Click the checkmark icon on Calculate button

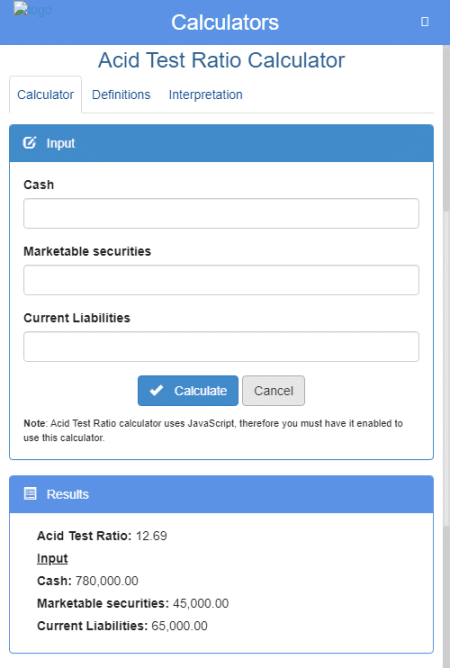point(156,390)
